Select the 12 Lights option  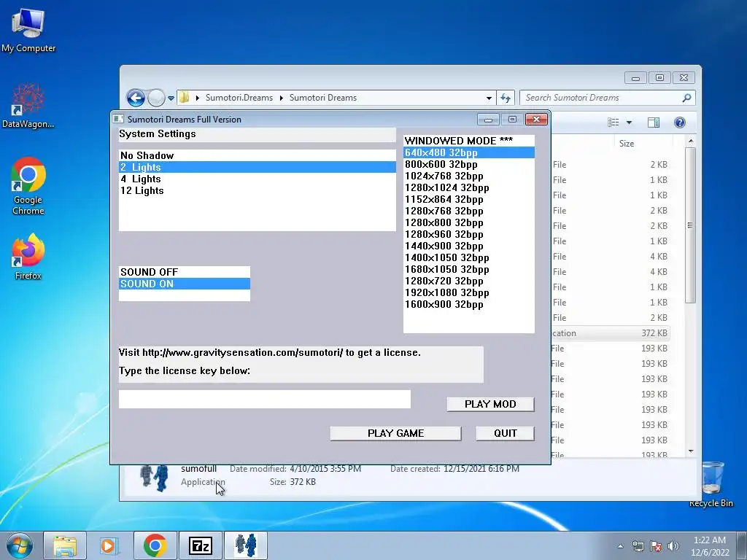[258, 190]
